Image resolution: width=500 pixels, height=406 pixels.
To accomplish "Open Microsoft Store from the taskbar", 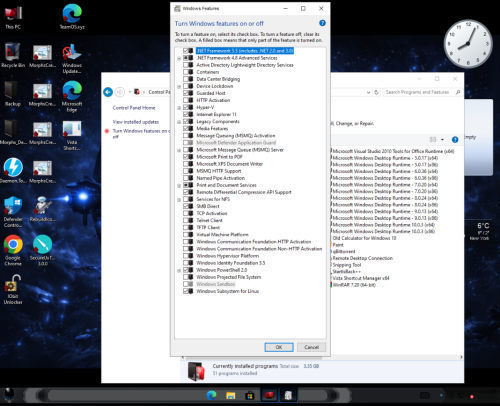I will [249, 395].
